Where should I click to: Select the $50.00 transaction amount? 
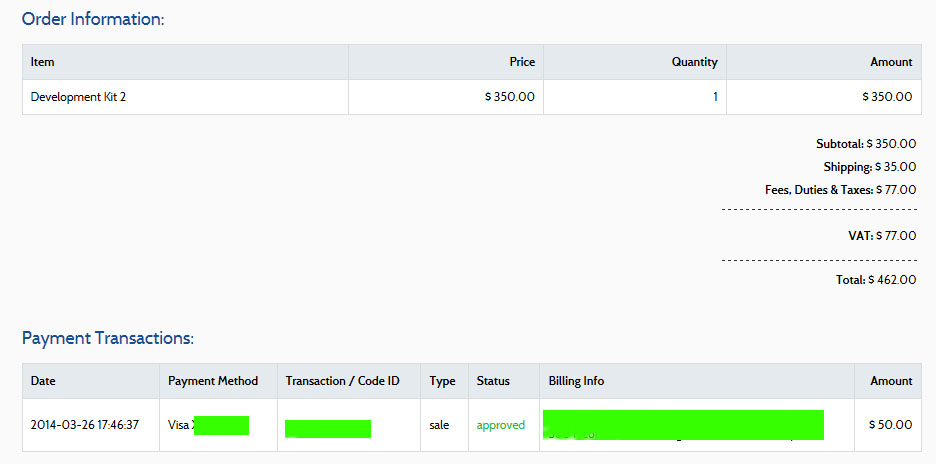point(890,425)
